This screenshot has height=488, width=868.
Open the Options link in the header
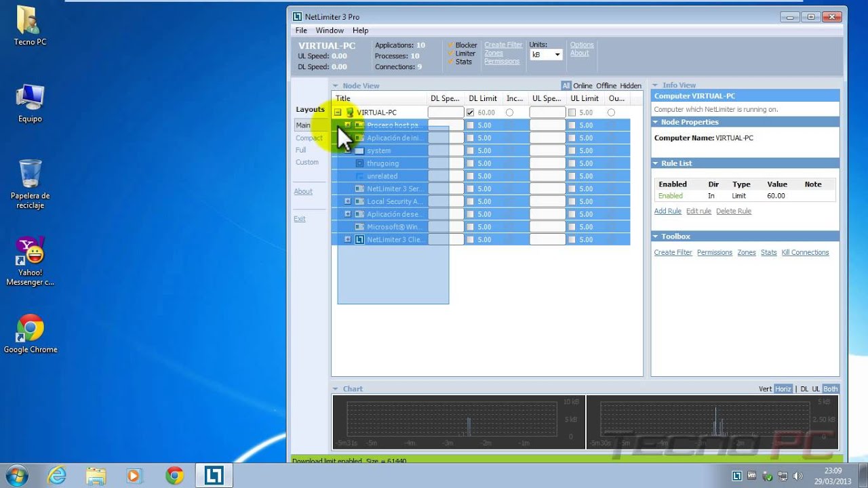tap(582, 45)
